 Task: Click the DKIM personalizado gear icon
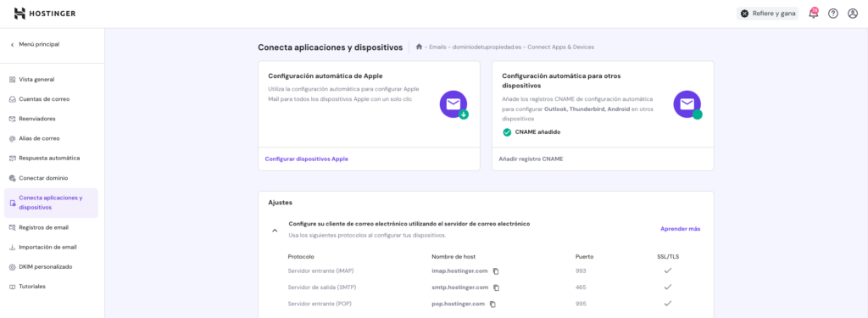(x=12, y=267)
